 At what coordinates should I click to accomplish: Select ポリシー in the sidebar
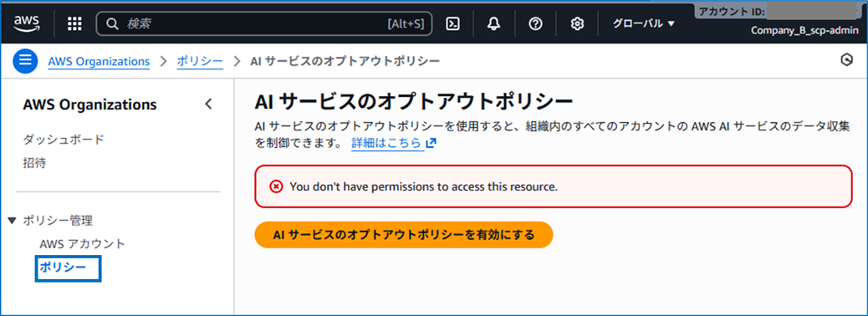pyautogui.click(x=63, y=268)
